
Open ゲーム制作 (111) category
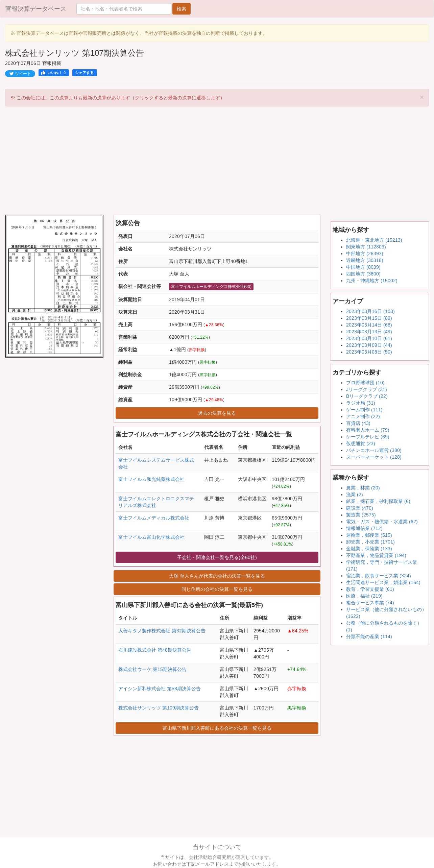364,410
